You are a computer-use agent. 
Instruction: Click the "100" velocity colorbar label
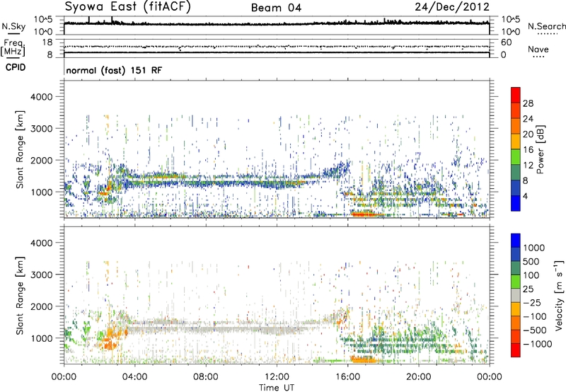[531, 275]
